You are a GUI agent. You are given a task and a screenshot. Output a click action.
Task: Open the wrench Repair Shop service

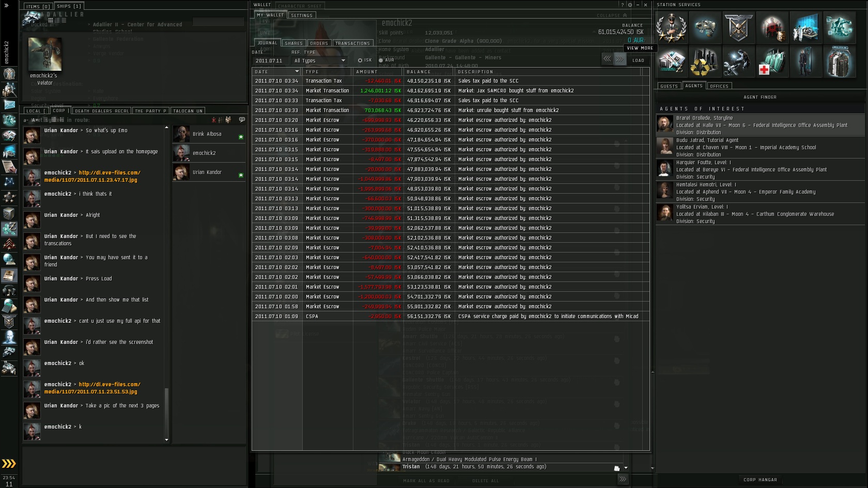pyautogui.click(x=738, y=61)
